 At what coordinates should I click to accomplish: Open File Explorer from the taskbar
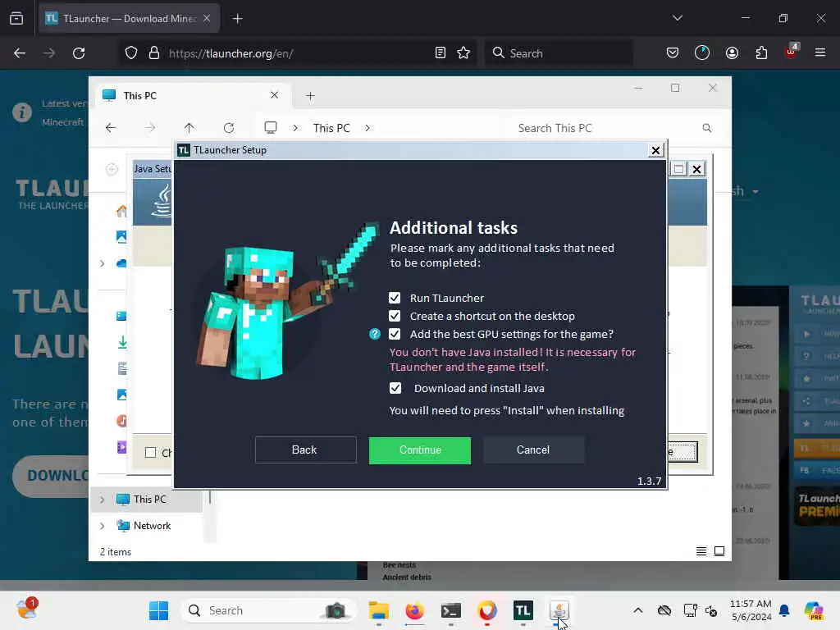pos(379,610)
